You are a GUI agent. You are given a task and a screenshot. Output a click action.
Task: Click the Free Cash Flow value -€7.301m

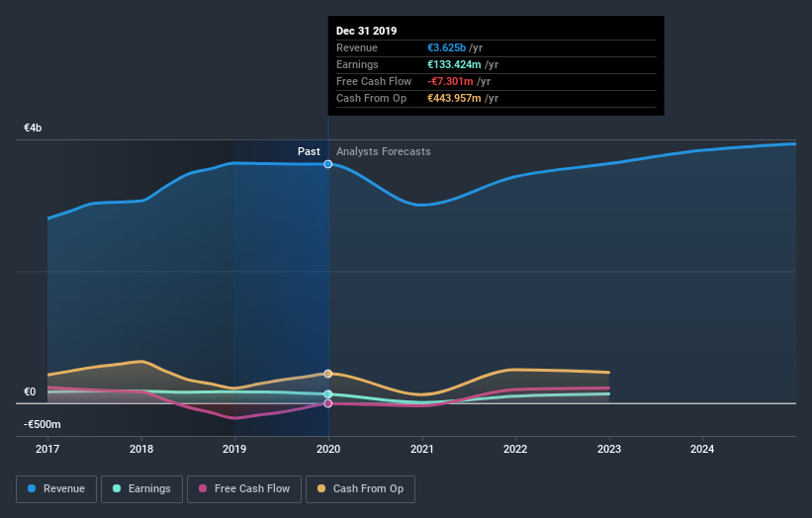tap(450, 81)
